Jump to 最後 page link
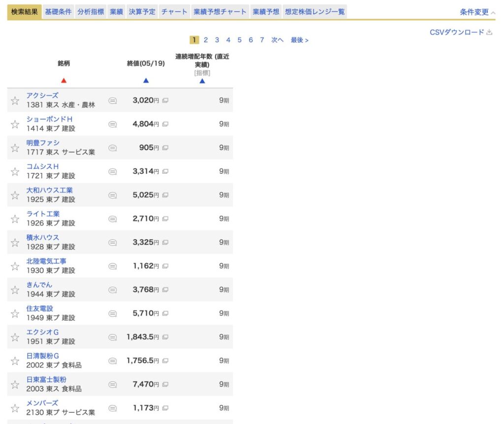This screenshot has height=424, width=504. click(x=300, y=40)
